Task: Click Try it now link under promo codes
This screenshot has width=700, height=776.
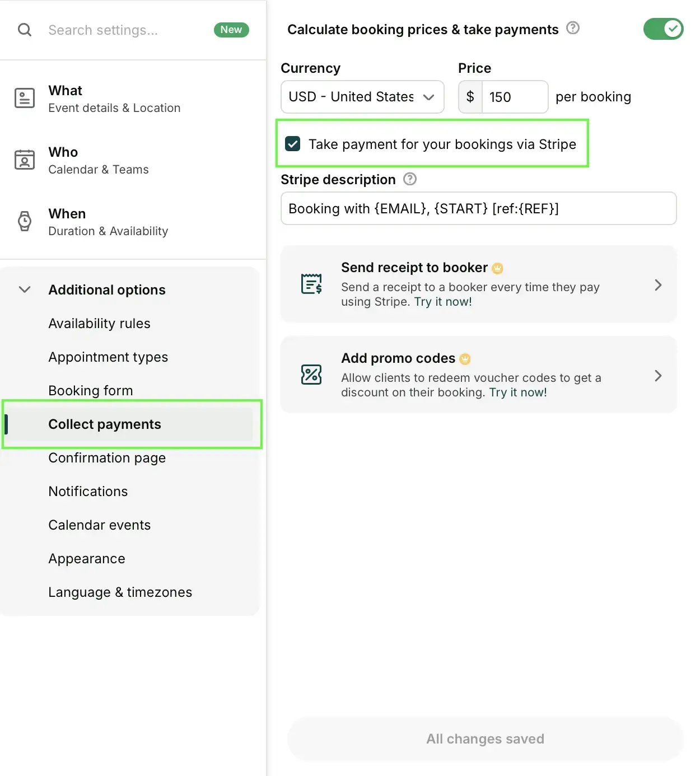Action: (518, 392)
